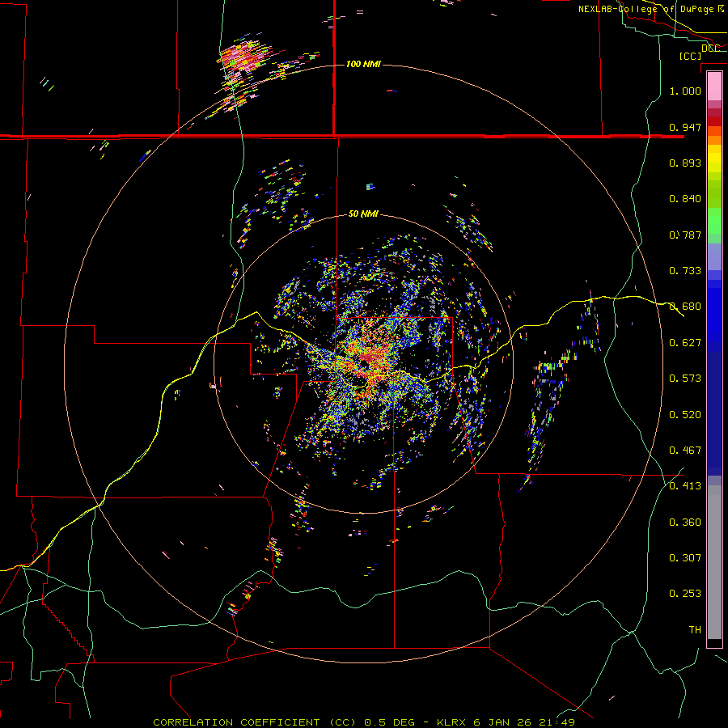Click the 0.413 scale value
This screenshot has width=728, height=728.
[x=685, y=486]
